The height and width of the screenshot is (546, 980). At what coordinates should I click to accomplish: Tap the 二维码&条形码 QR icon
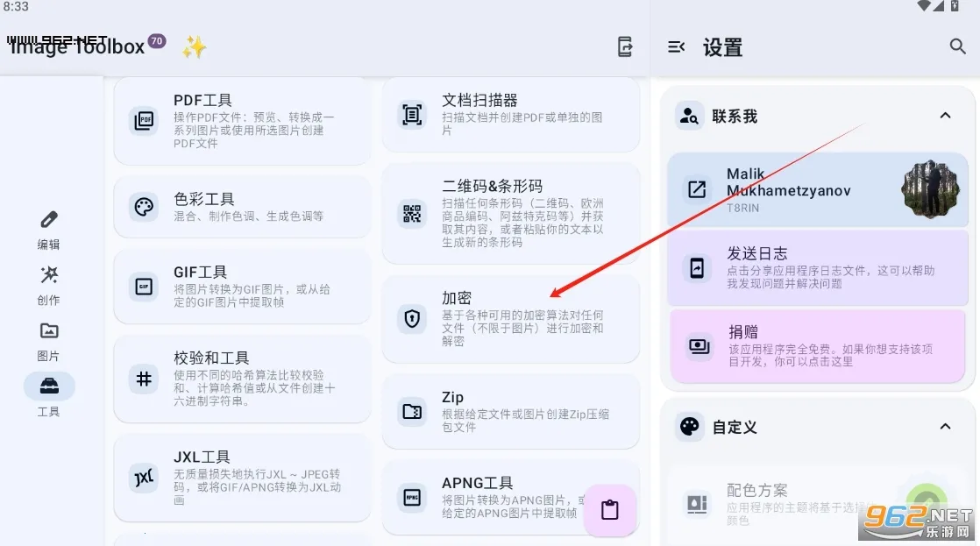pos(411,212)
